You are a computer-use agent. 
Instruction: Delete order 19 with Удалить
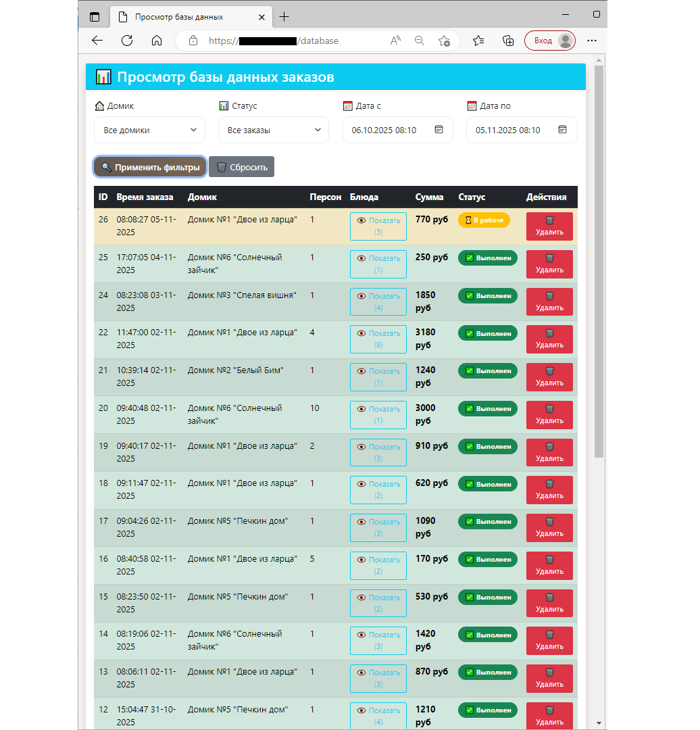550,452
